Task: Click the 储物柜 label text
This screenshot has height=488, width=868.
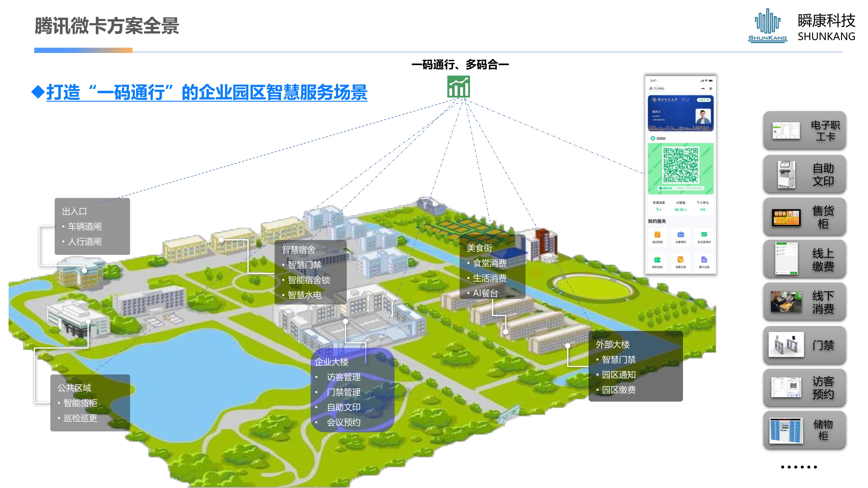Action: pyautogui.click(x=823, y=430)
